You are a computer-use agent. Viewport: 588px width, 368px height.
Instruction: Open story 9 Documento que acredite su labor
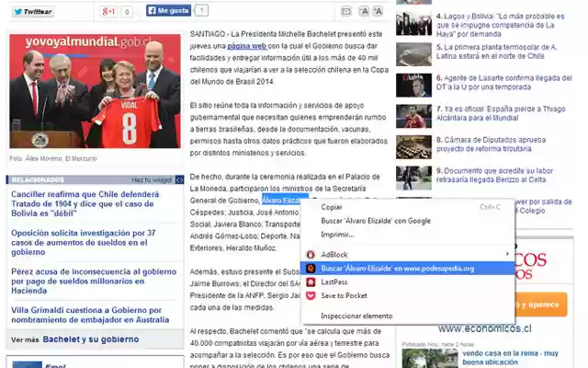[494, 176]
